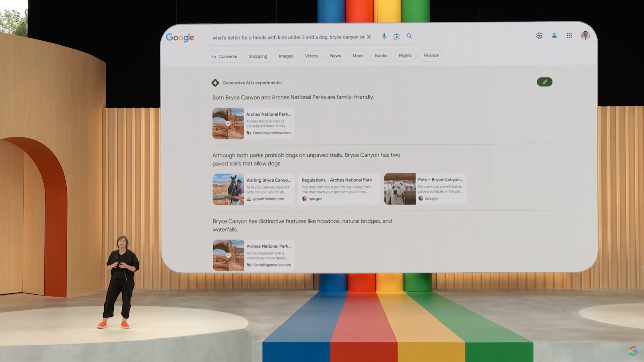The width and height of the screenshot is (644, 362).
Task: Click the white dog thumbnail image
Action: pyautogui.click(x=400, y=189)
